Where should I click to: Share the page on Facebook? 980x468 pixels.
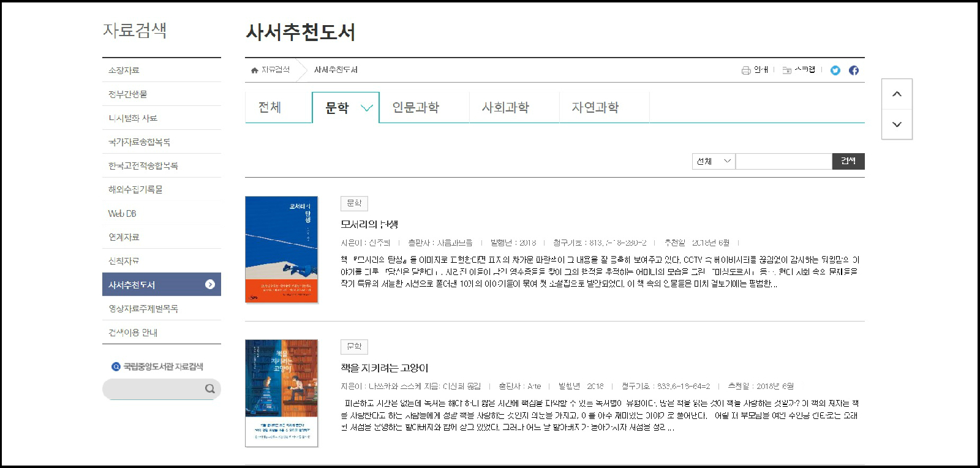[854, 70]
